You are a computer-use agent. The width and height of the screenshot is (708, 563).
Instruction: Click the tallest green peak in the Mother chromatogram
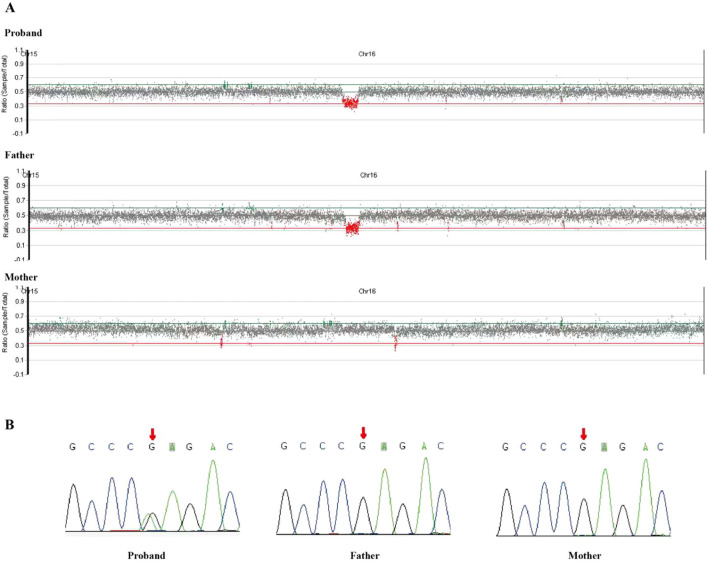click(x=645, y=496)
